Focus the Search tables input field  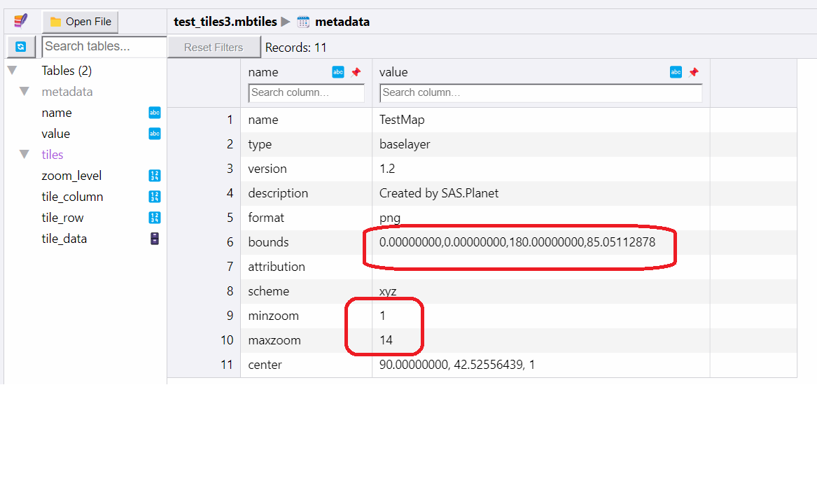click(x=104, y=46)
